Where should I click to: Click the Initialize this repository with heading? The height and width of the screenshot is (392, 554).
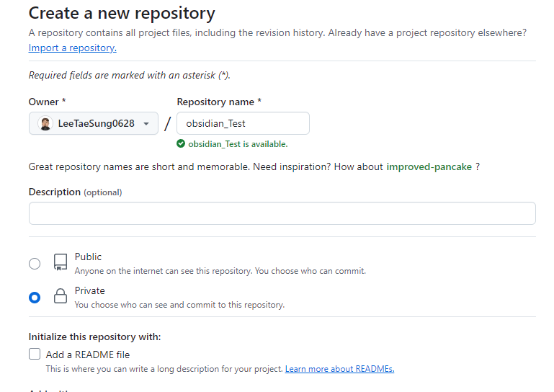pyautogui.click(x=94, y=337)
